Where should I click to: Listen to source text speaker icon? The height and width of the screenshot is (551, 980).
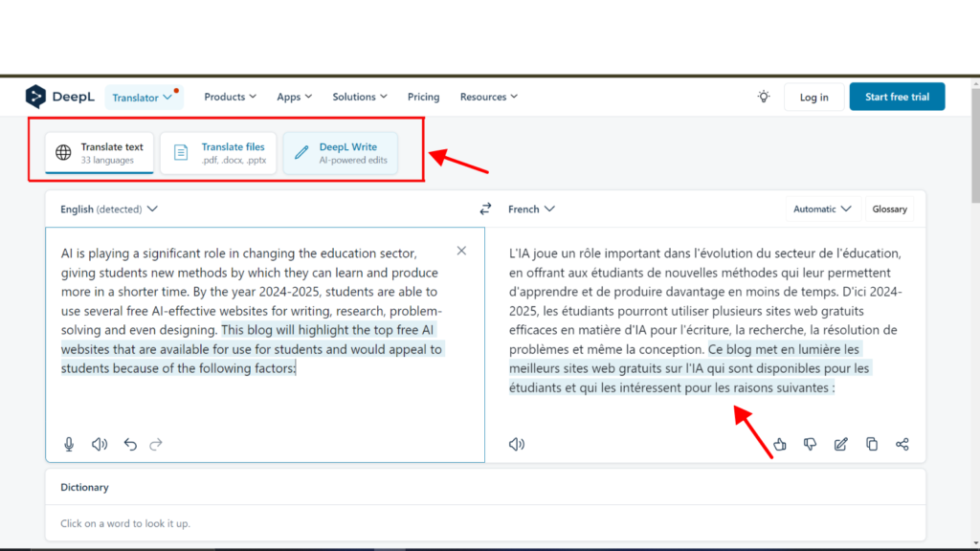pyautogui.click(x=100, y=444)
